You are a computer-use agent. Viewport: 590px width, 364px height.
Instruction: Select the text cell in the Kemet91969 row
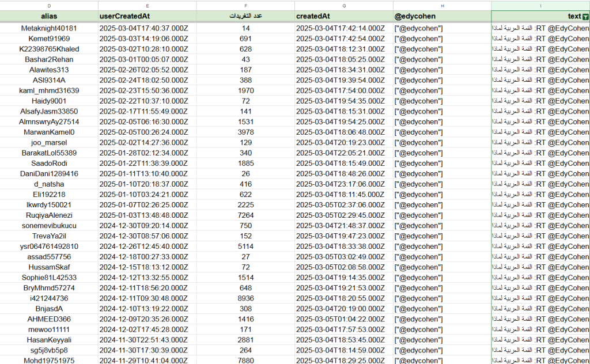(x=540, y=39)
